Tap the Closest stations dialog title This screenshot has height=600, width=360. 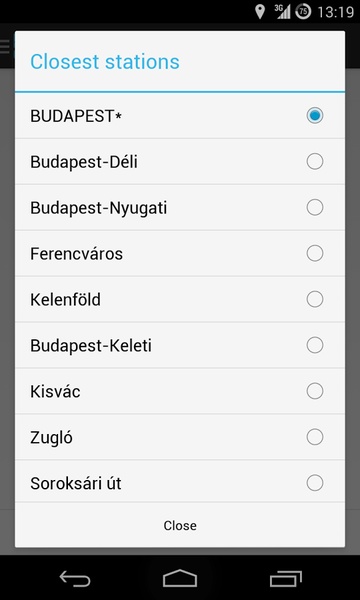click(105, 62)
